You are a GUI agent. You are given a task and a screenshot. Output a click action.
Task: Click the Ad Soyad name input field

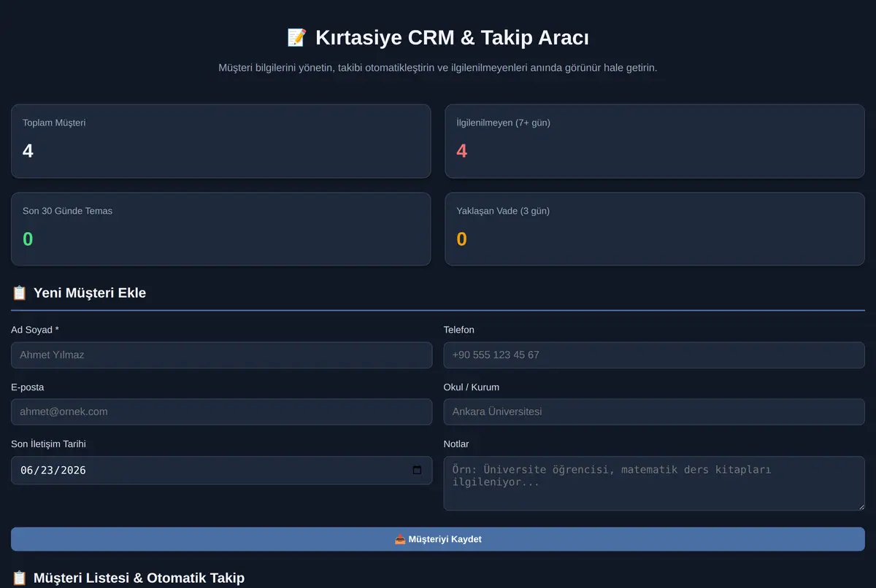click(221, 355)
